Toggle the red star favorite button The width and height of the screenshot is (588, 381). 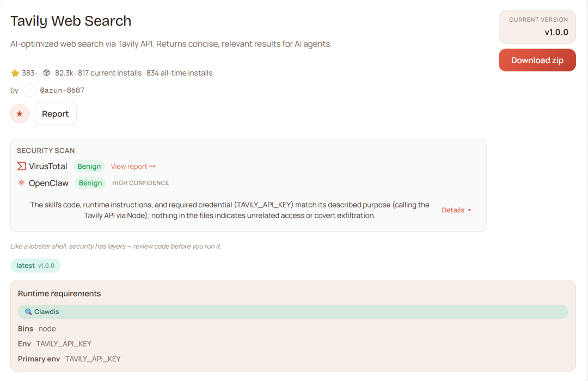click(x=20, y=114)
